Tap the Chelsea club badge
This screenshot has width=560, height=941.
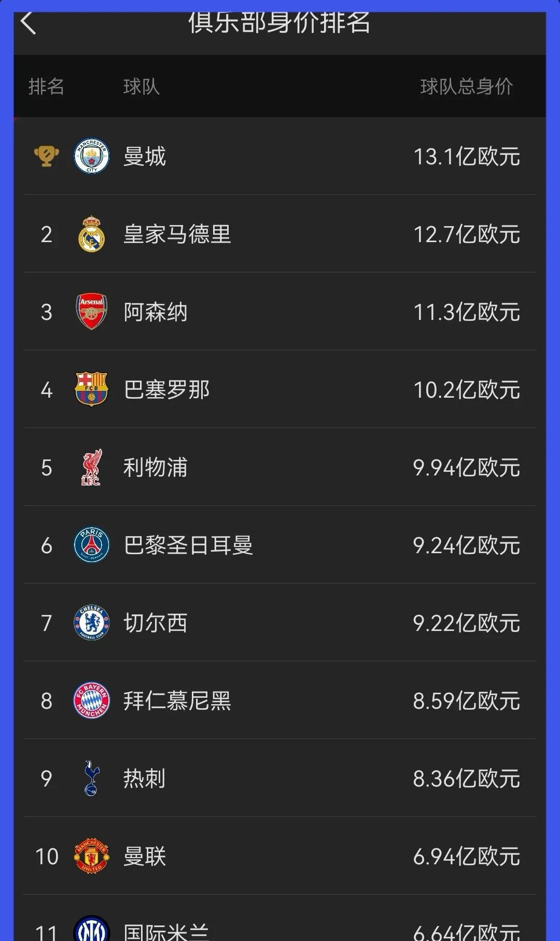92,623
